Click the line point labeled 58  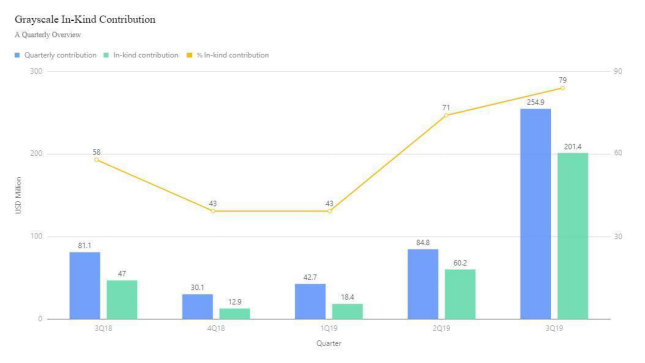click(96, 160)
